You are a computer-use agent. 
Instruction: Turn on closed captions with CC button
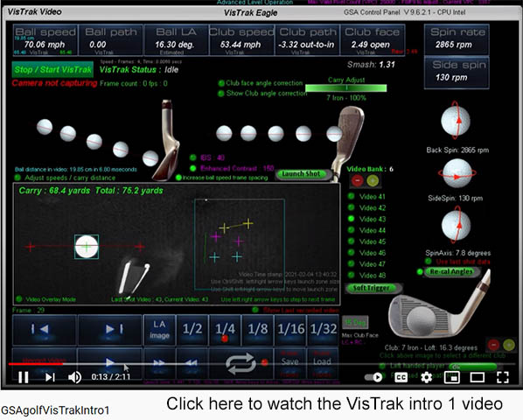(x=401, y=377)
